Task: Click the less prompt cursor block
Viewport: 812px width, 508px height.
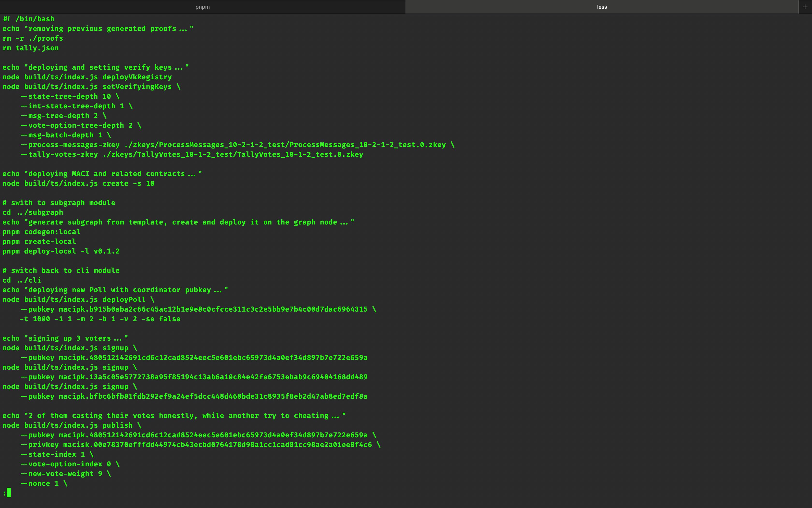Action: click(9, 493)
